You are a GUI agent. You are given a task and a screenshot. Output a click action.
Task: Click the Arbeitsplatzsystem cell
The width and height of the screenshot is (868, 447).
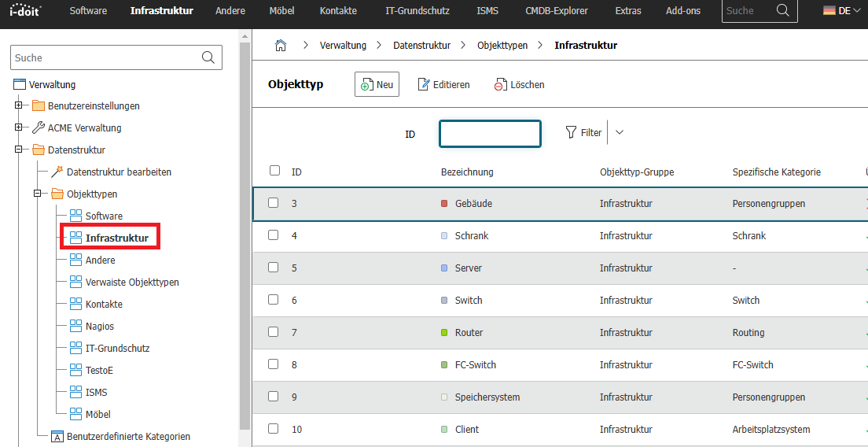click(x=771, y=429)
